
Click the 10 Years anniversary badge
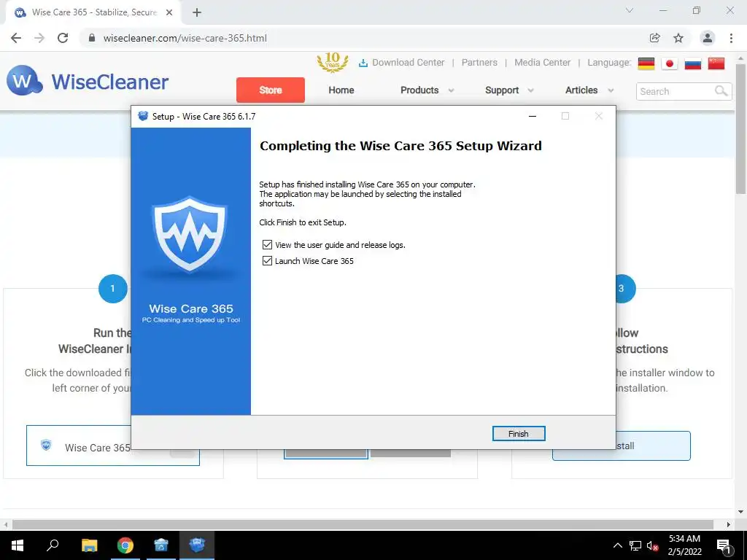[333, 63]
